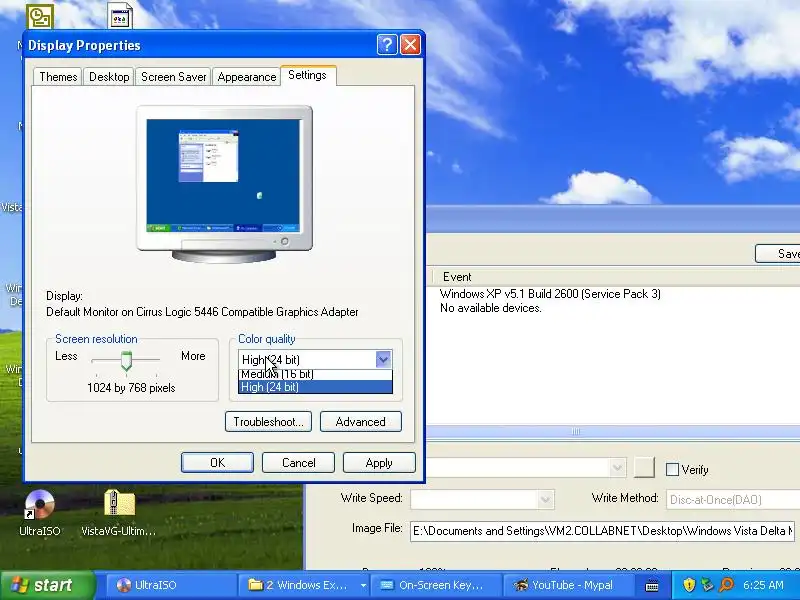Open the Desktop tab
This screenshot has height=600, width=800.
click(x=109, y=77)
